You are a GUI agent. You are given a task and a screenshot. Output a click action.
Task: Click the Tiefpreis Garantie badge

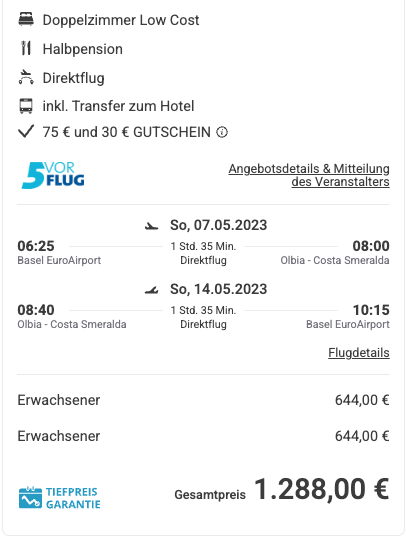(60, 498)
